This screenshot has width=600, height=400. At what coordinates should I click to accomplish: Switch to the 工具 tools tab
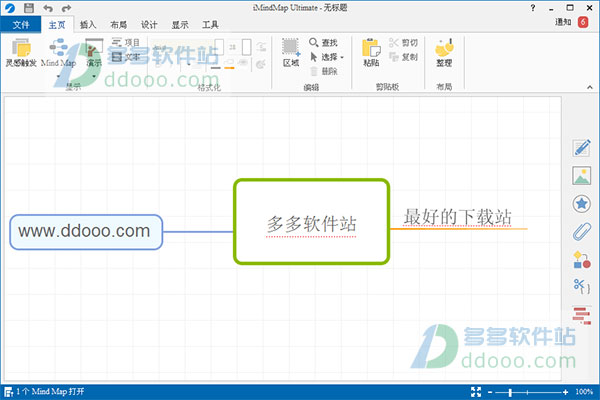coord(210,25)
